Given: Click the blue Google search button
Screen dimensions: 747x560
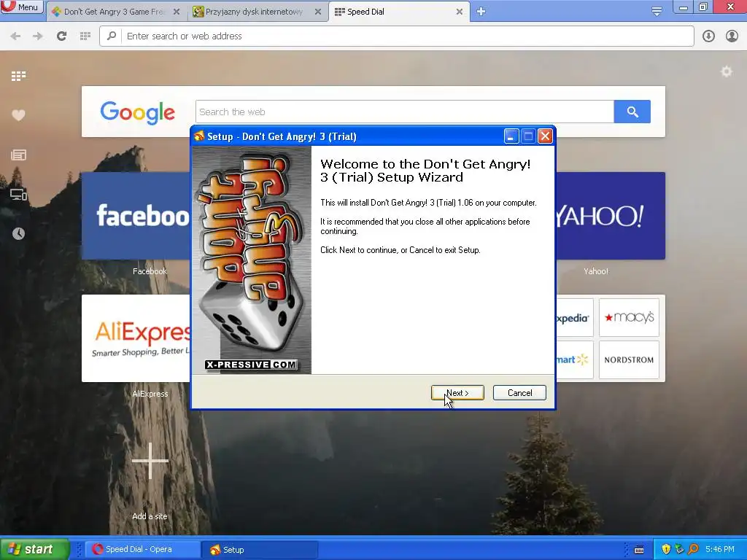Looking at the screenshot, I should tap(632, 112).
